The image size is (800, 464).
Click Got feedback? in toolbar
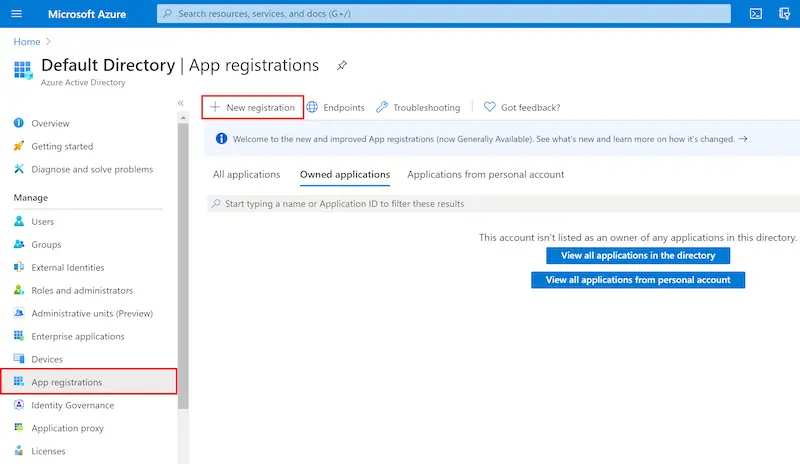522,107
